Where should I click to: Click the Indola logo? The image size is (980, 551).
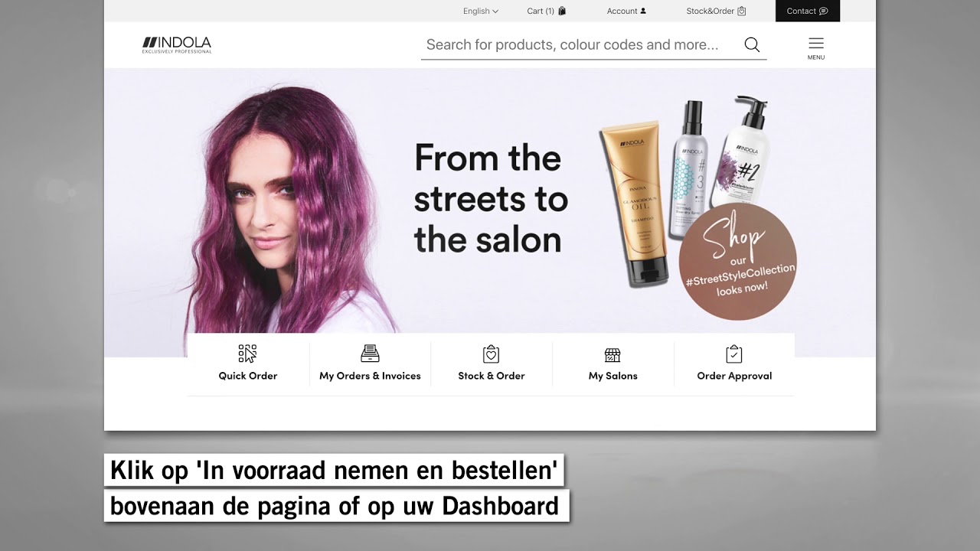(x=177, y=44)
